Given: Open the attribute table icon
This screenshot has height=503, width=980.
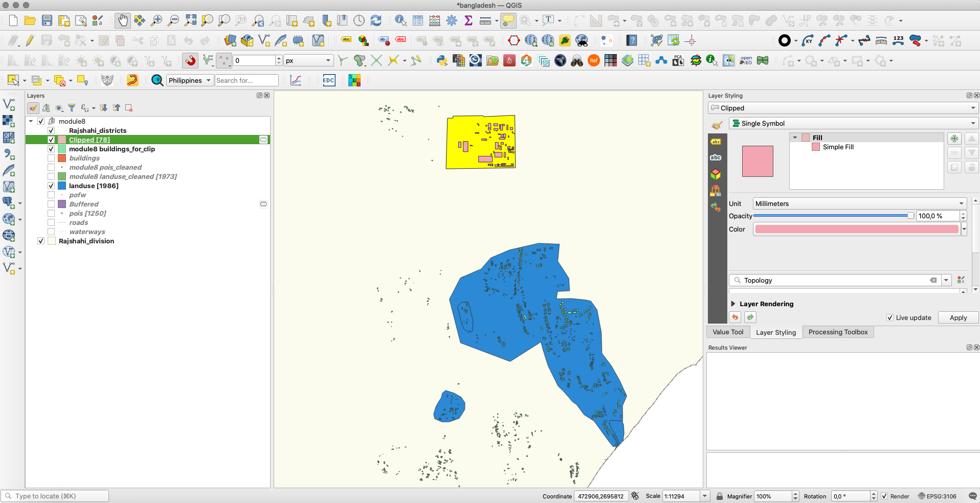Looking at the screenshot, I should [x=418, y=20].
